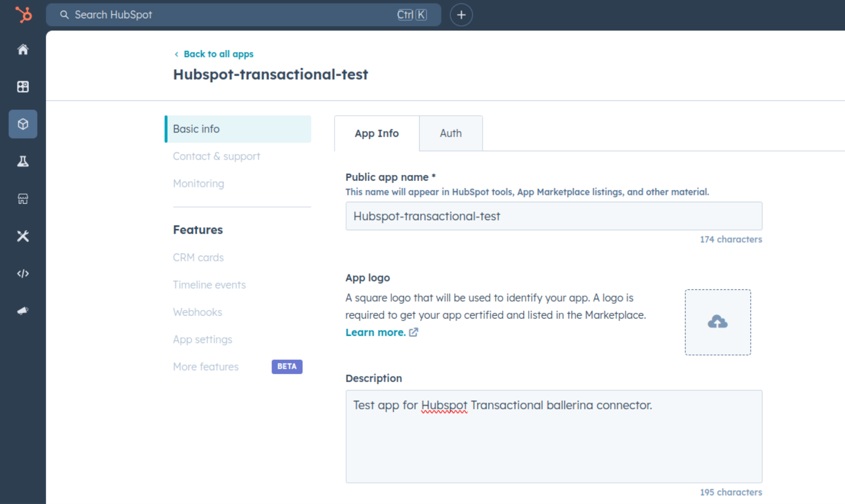The image size is (845, 504).
Task: Select the Apps cube icon in sidebar
Action: 23,124
